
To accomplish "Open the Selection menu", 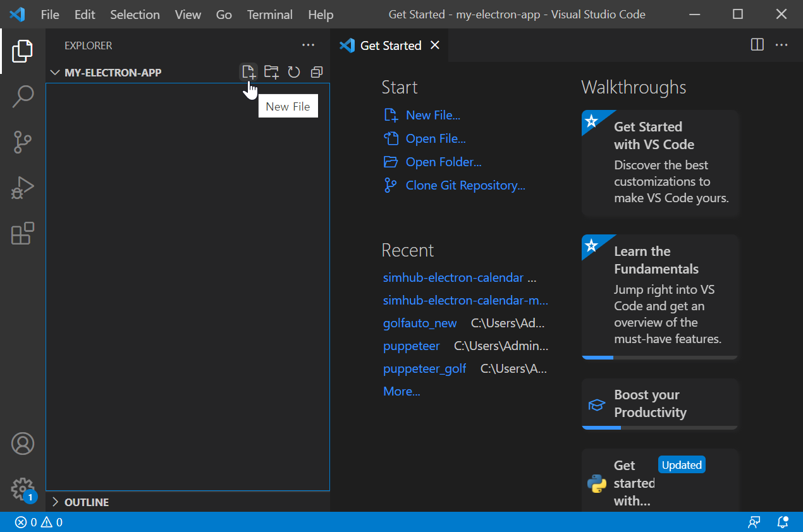I will click(x=135, y=15).
